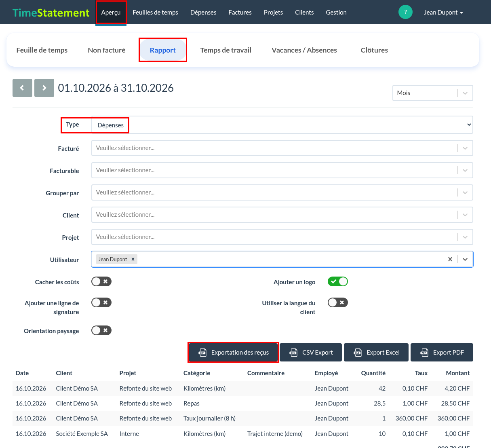Open the Clôtures tab
Image resolution: width=491 pixels, height=448 pixels.
[374, 50]
